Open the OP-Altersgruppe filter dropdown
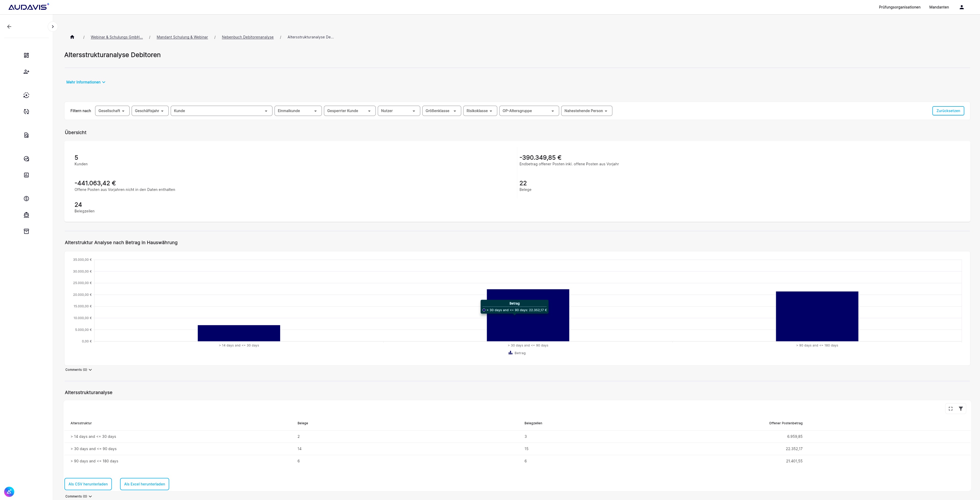 [x=528, y=111]
